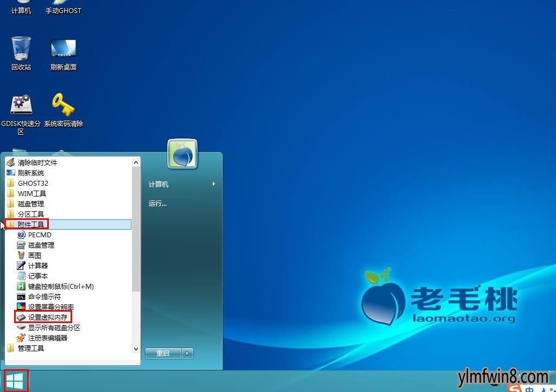This screenshot has height=392, width=556.
Task: Open 命令提示符 from the menu
Action: coord(44,297)
